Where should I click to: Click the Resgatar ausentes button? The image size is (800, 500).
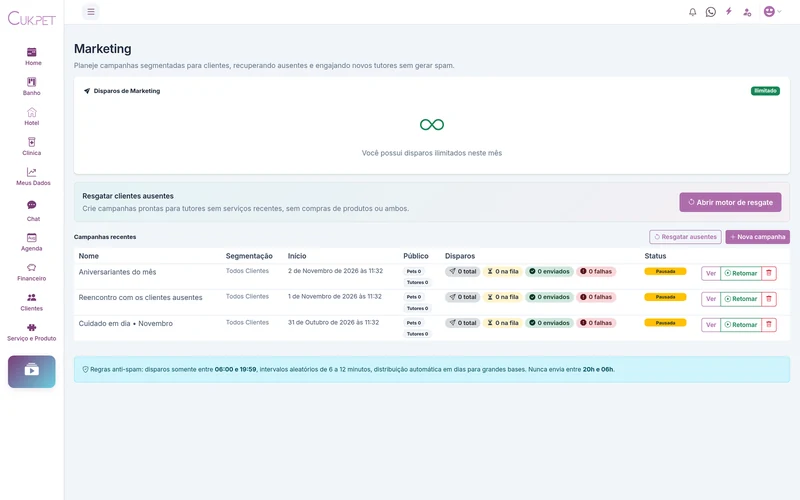(x=685, y=237)
